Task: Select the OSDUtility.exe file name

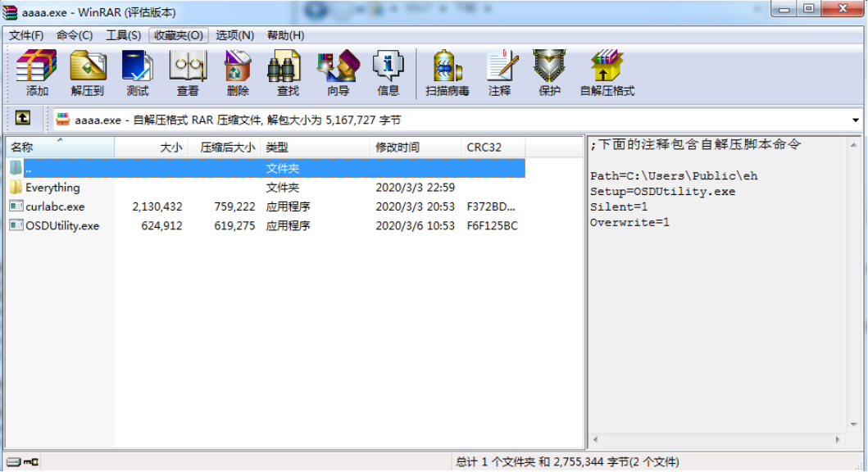Action: point(62,226)
